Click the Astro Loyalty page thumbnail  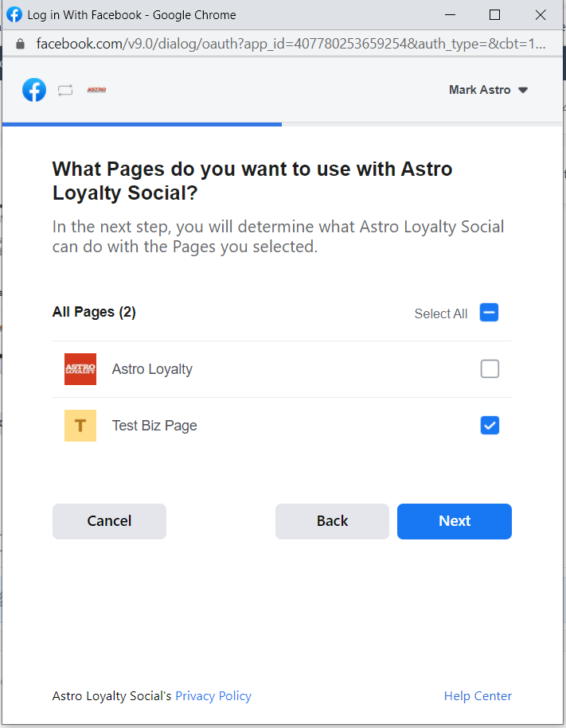pos(80,369)
